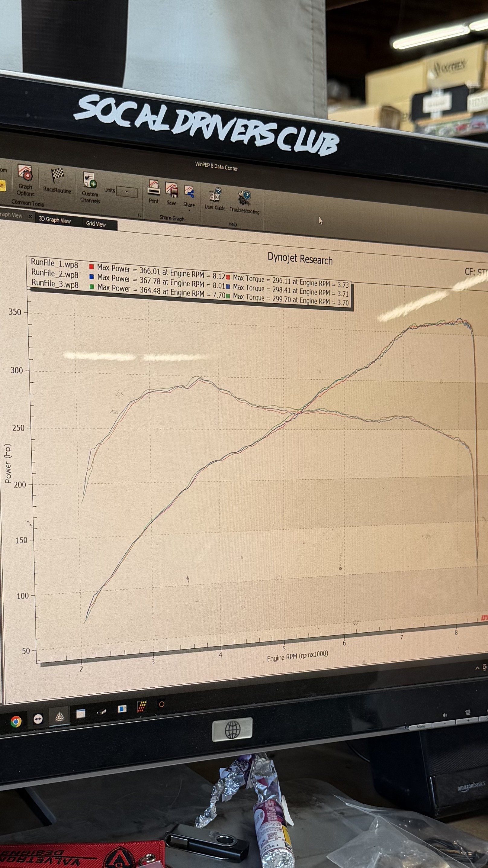Show hidden system tray icons
This screenshot has height=868, width=488.
coord(477,668)
